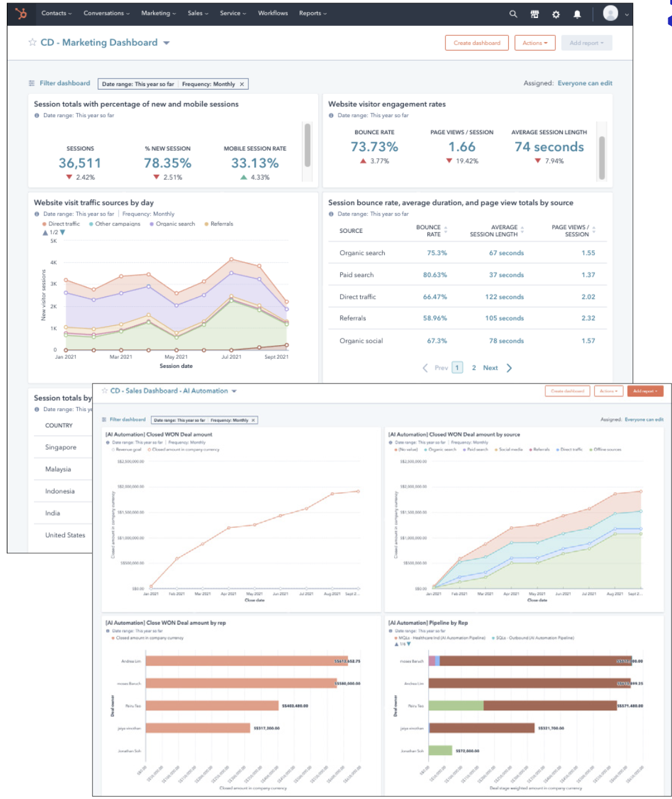
Task: Toggle Referrals legend series in traffic chart
Action: (x=221, y=224)
